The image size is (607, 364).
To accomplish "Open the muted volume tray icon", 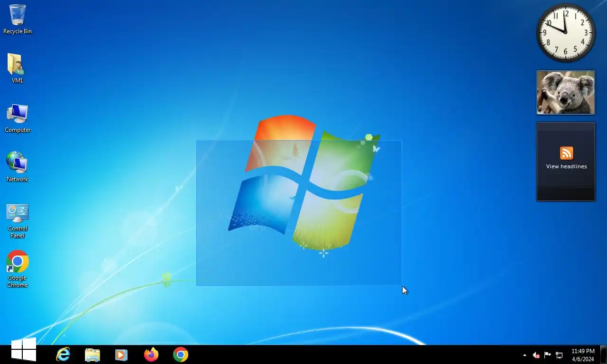I will (x=536, y=355).
